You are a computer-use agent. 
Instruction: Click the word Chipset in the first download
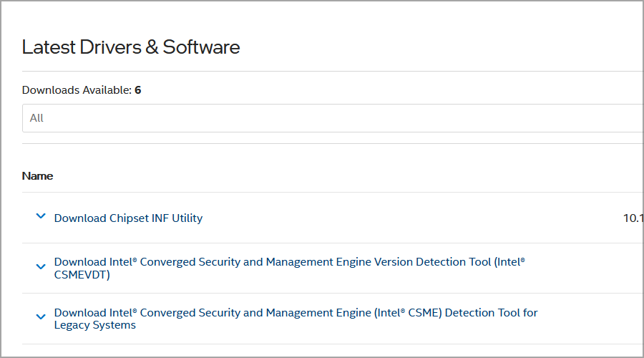pyautogui.click(x=129, y=218)
